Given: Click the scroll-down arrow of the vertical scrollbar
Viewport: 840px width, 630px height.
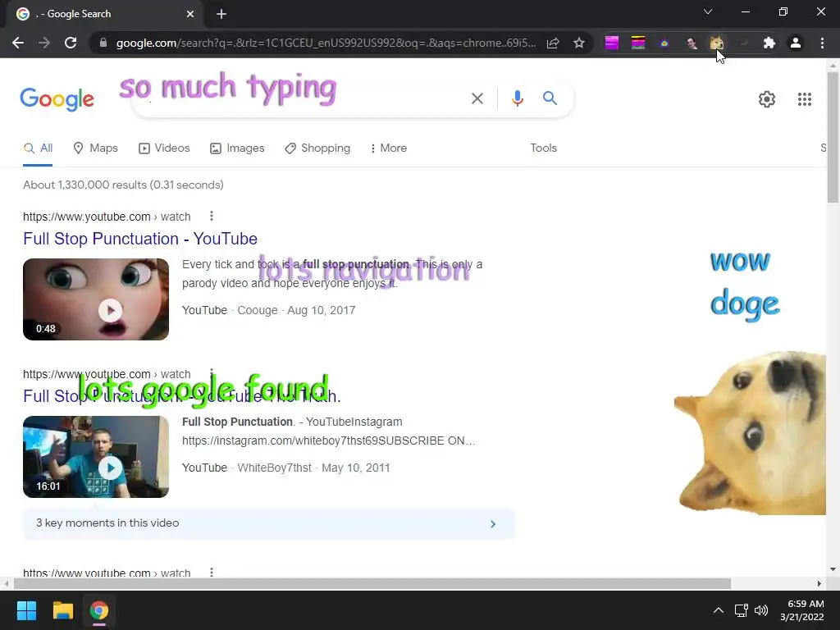Looking at the screenshot, I should pos(833,569).
